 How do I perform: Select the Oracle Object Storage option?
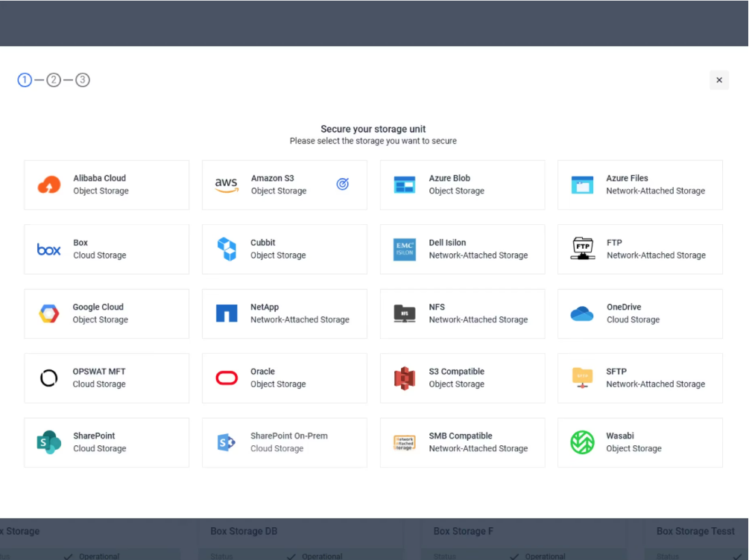[284, 378]
